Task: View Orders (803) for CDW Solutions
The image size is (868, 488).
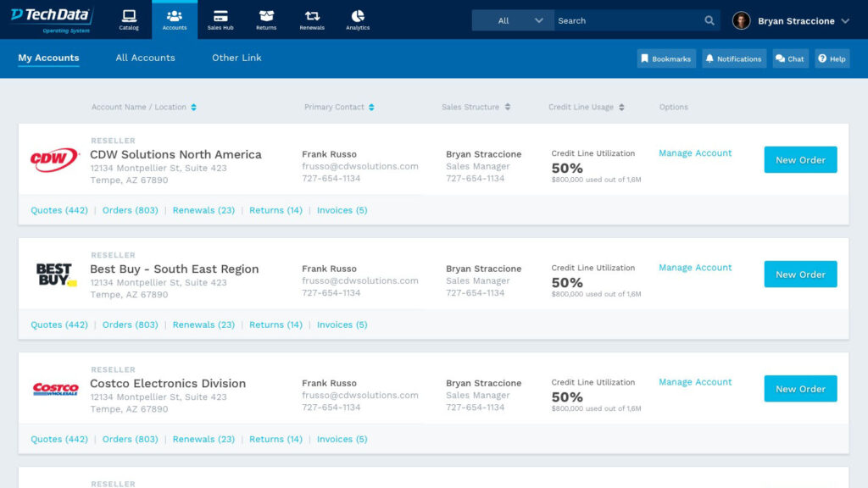Action: pos(130,210)
